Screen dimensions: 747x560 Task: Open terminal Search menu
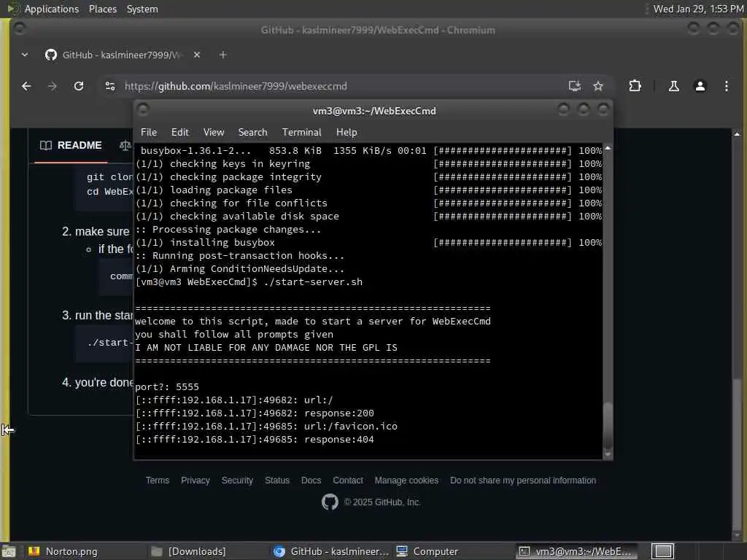click(253, 133)
